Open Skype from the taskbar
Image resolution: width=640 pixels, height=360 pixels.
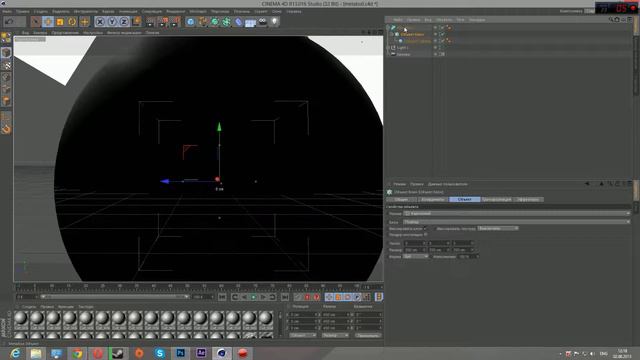coord(160,353)
